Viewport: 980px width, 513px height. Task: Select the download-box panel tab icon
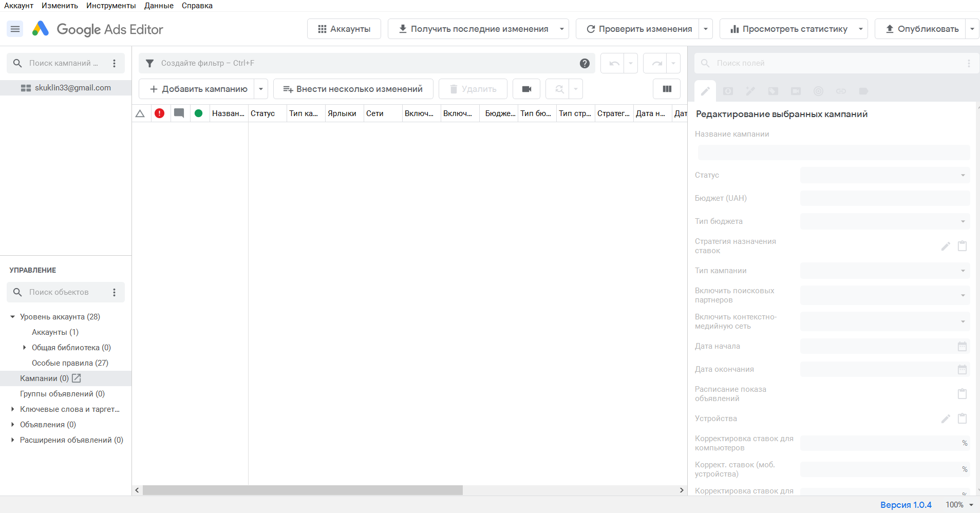[728, 91]
